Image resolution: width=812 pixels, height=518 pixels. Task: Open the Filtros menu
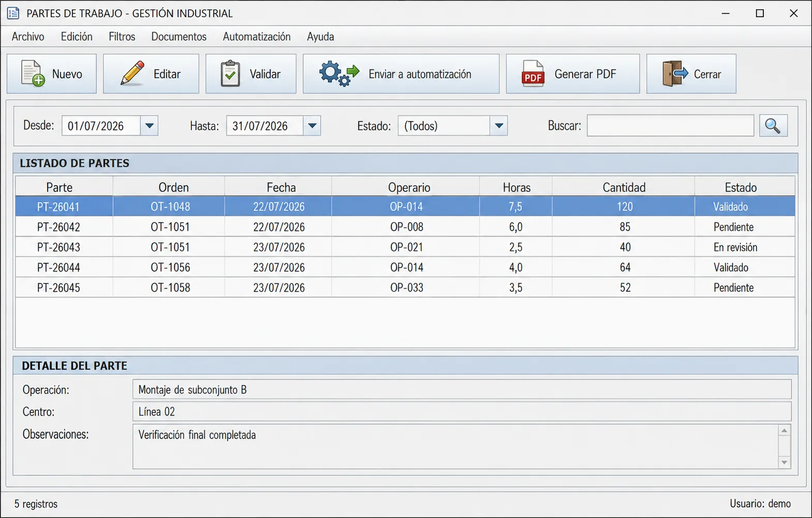click(122, 37)
